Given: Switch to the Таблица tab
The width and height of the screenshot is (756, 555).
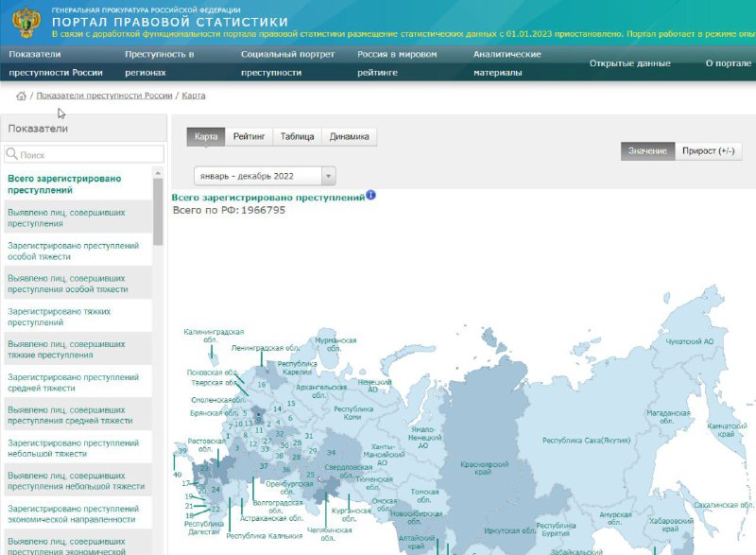Looking at the screenshot, I should [297, 136].
